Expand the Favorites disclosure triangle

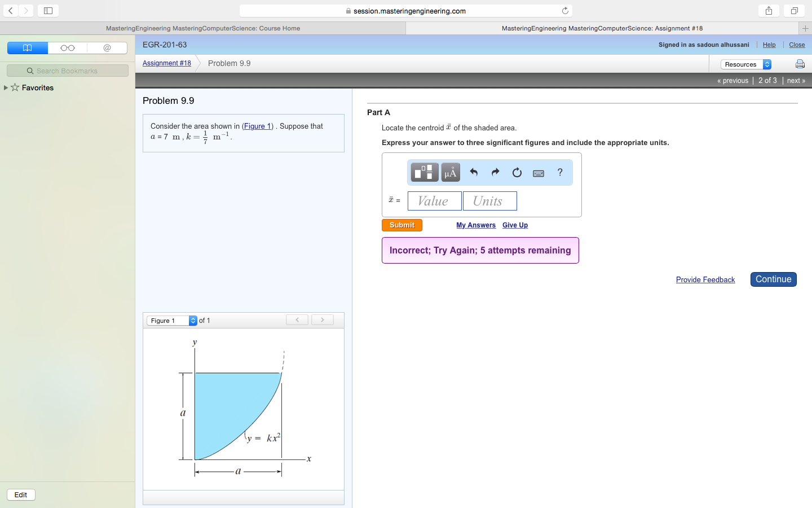coord(6,87)
